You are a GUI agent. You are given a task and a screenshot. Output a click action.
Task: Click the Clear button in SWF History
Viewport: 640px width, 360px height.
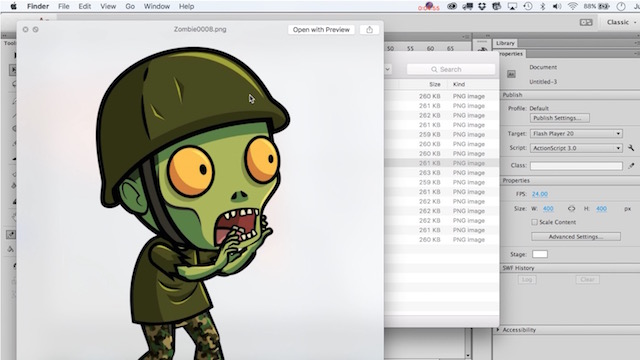tap(587, 280)
